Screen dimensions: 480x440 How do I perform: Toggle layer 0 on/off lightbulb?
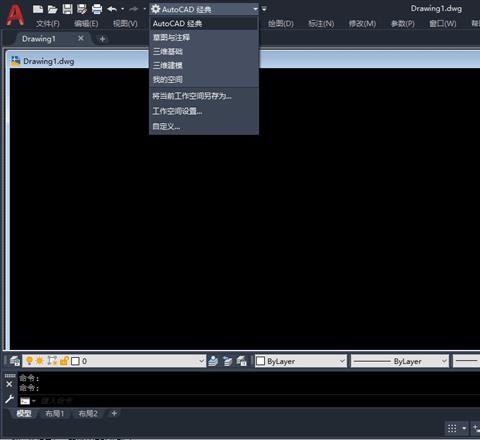tap(29, 361)
